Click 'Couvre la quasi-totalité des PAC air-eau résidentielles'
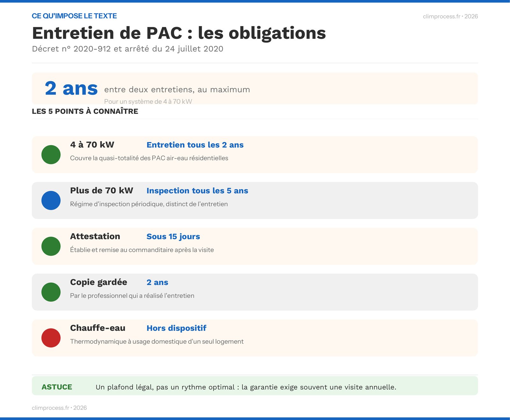 (149, 158)
